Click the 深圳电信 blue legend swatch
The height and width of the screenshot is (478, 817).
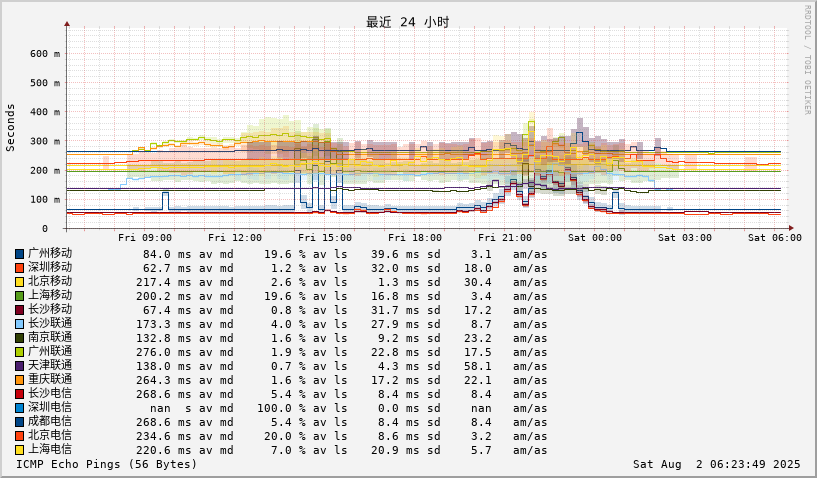(20, 408)
